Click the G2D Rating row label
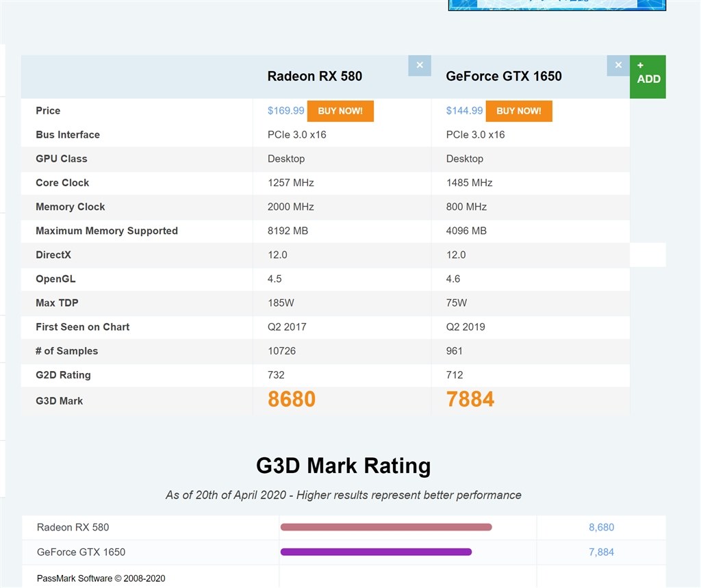This screenshot has width=701, height=588. coord(63,375)
